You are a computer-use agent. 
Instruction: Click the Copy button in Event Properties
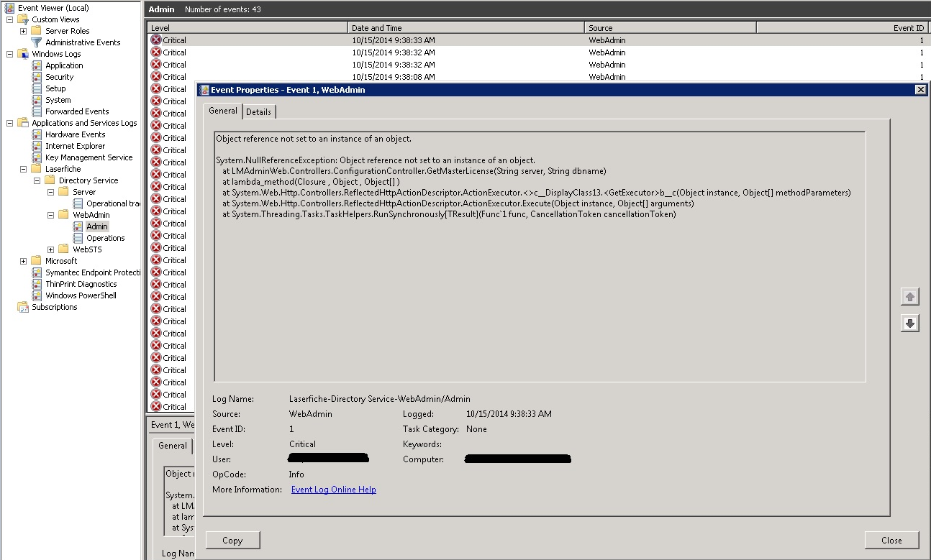click(232, 541)
